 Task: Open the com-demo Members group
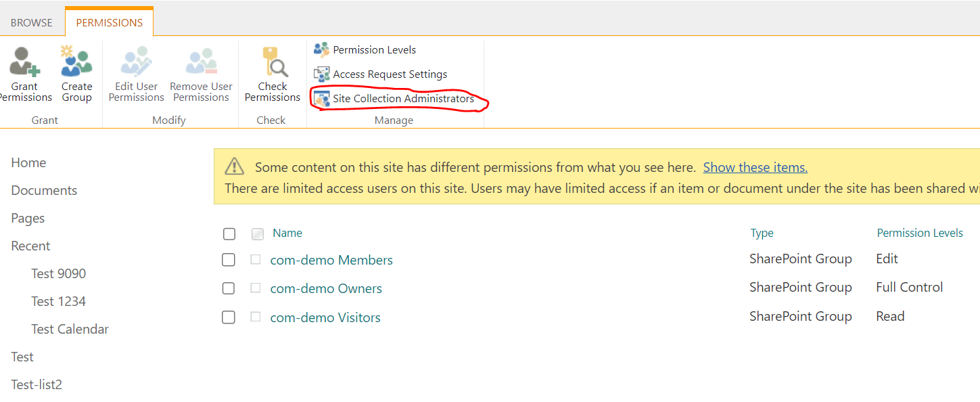click(x=331, y=260)
